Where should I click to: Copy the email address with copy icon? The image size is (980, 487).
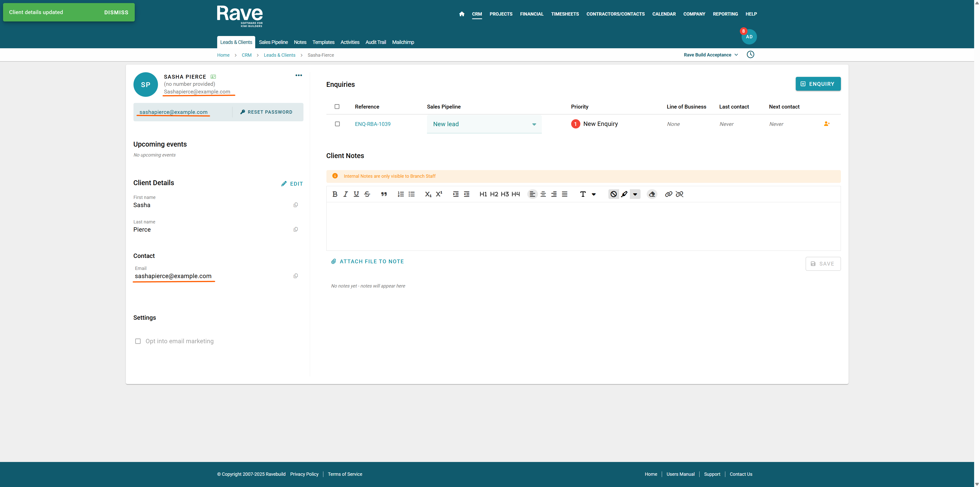pos(296,276)
